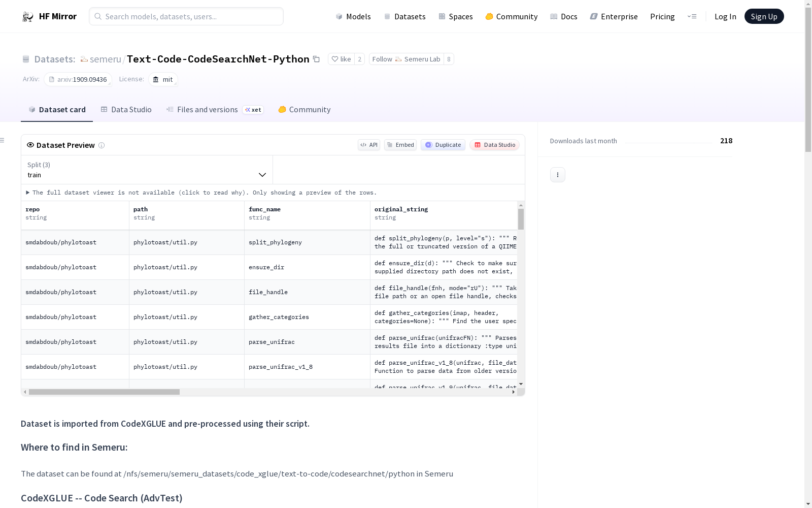Open Spaces from the top navigation
Screen dimensions: 812x508
coord(456,17)
